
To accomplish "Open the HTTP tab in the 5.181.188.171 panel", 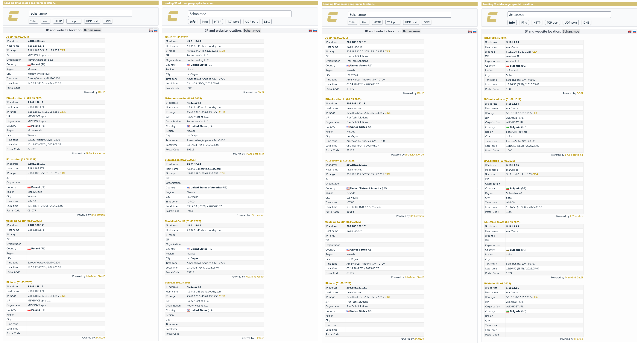I will [x=58, y=21].
